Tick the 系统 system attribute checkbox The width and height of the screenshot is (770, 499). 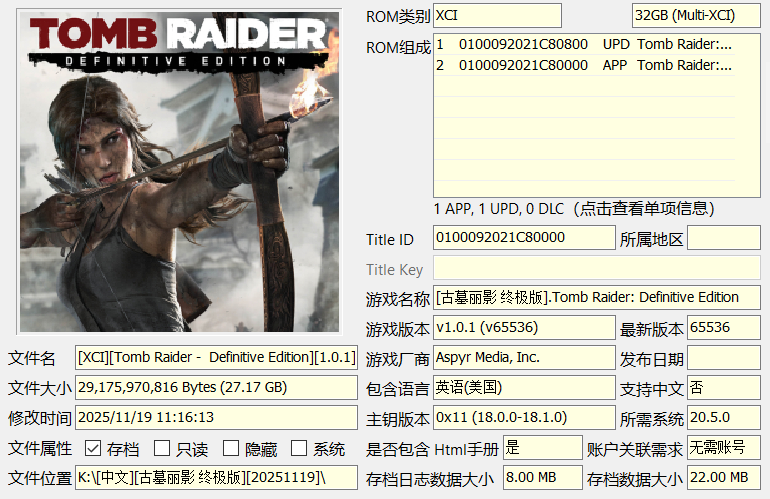299,448
